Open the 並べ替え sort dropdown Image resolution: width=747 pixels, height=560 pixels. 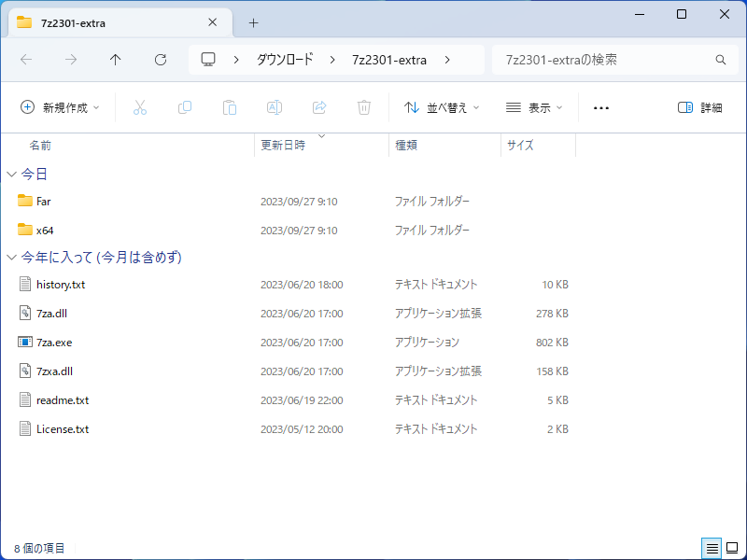click(x=440, y=107)
